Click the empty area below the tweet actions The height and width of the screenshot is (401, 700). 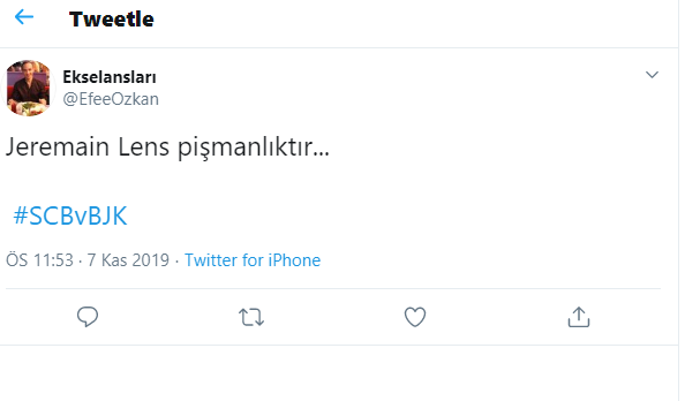pos(339,373)
